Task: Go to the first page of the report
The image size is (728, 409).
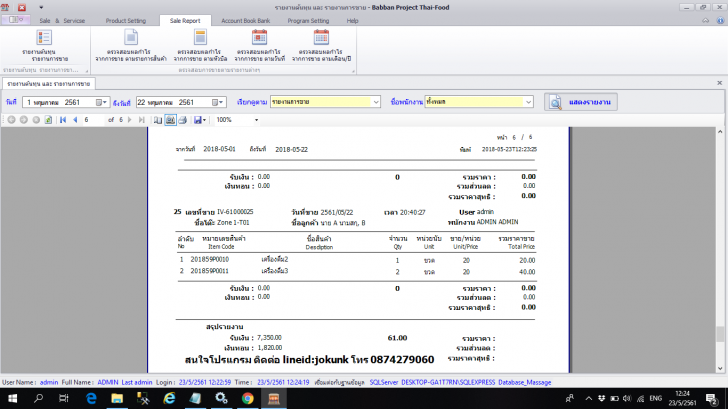Action: coord(61,119)
